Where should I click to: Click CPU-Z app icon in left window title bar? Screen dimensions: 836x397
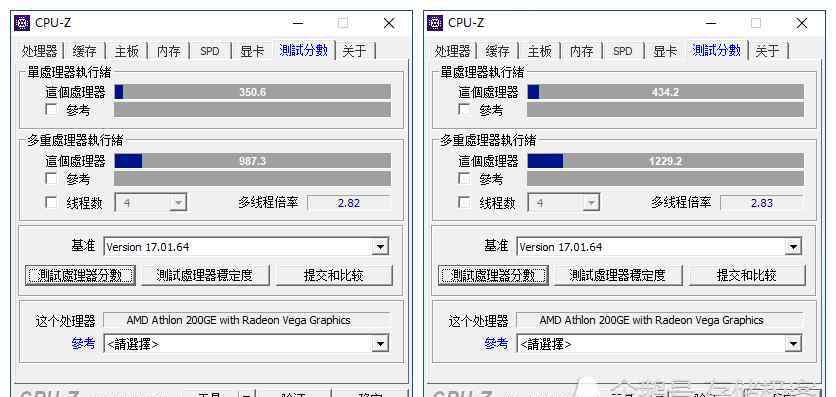coord(22,23)
